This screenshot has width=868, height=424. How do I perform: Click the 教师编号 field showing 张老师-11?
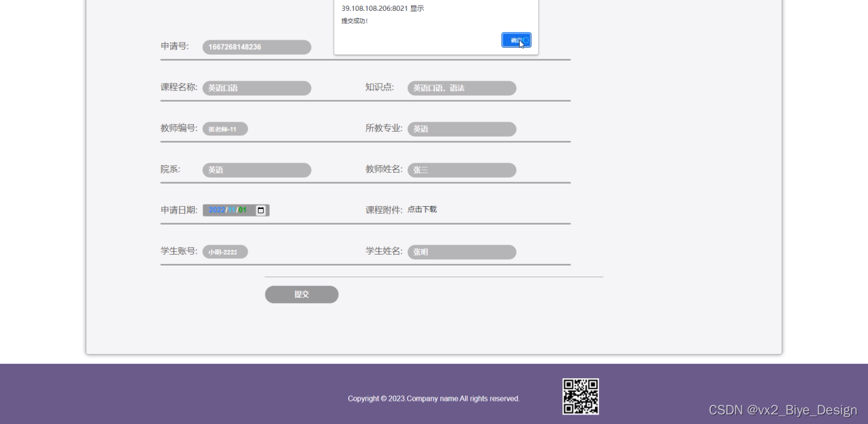pos(225,129)
